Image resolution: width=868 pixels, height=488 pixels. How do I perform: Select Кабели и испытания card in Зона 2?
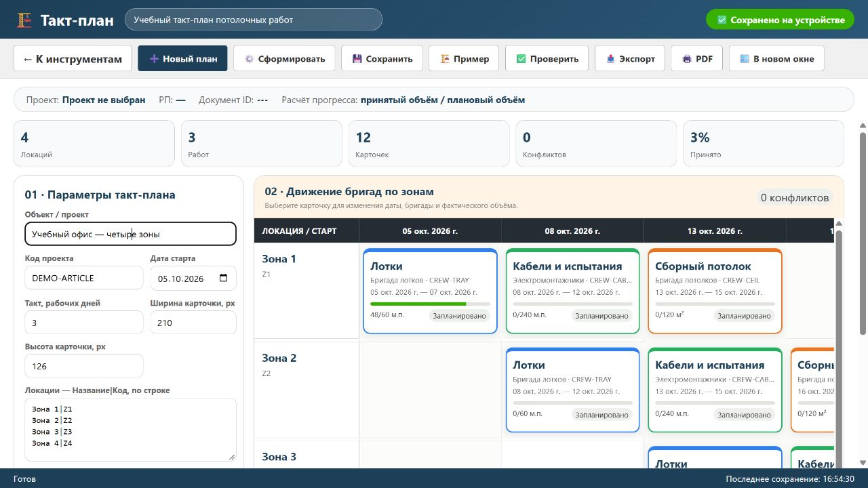coord(715,390)
